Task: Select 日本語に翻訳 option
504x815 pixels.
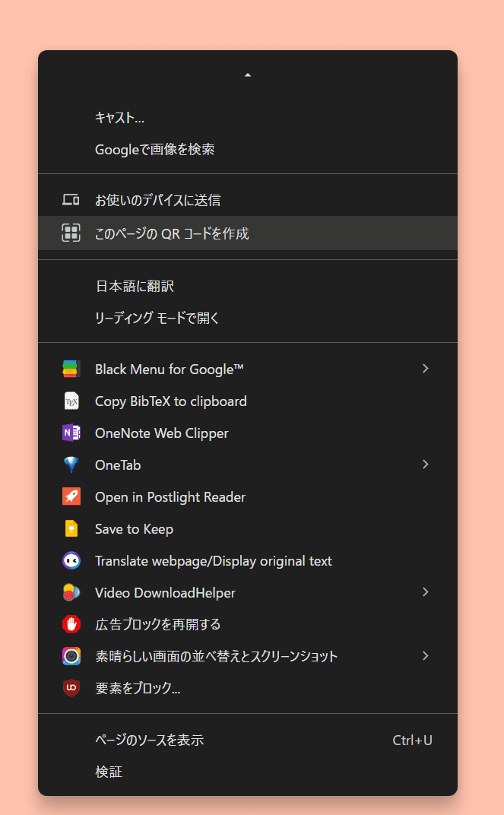Action: [x=135, y=287]
